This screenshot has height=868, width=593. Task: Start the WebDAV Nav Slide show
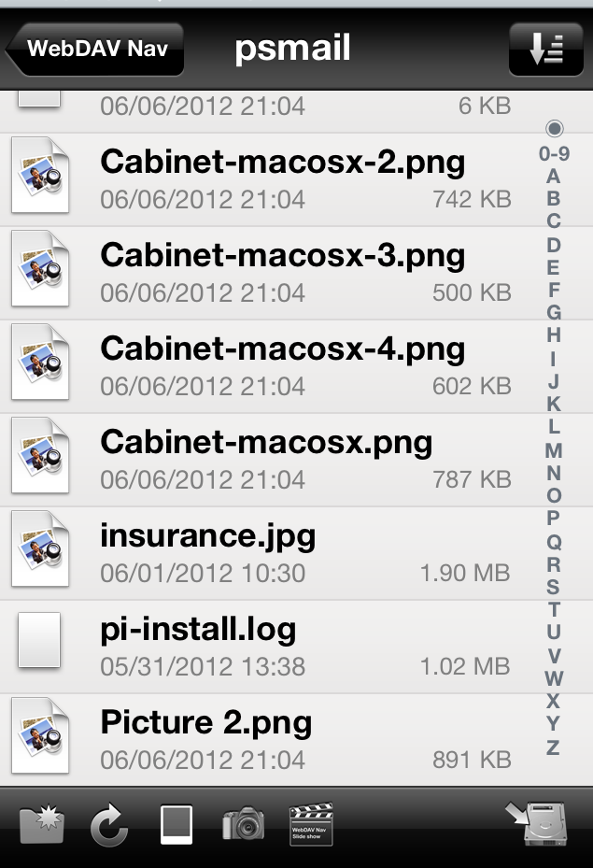[311, 824]
